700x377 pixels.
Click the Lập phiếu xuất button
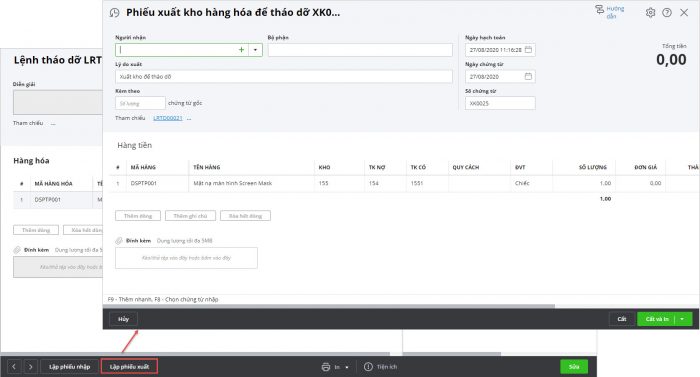point(129,367)
